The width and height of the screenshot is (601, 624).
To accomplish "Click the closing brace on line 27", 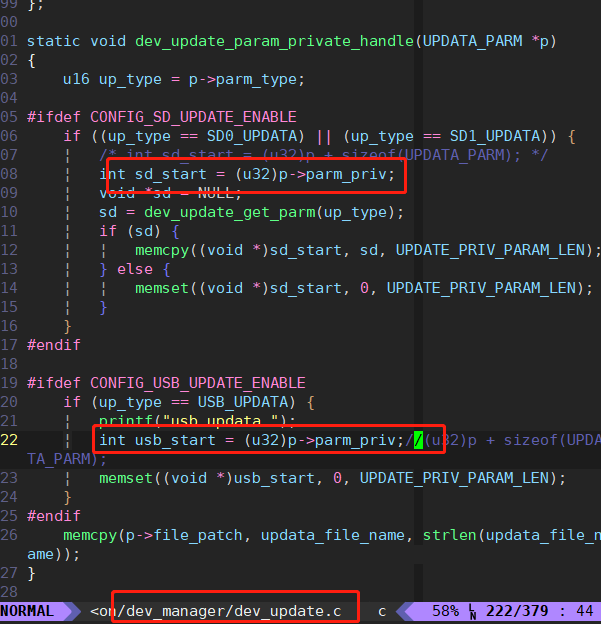I will click(31, 573).
